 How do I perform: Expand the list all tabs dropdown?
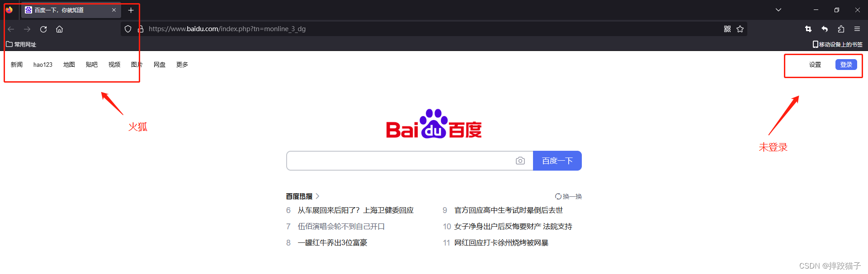pyautogui.click(x=778, y=10)
